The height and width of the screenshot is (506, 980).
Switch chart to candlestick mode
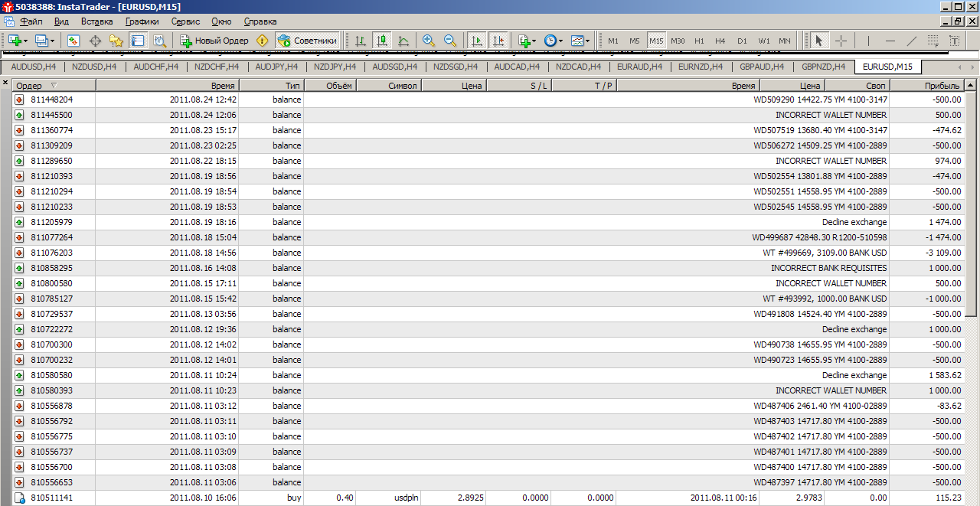click(x=382, y=41)
